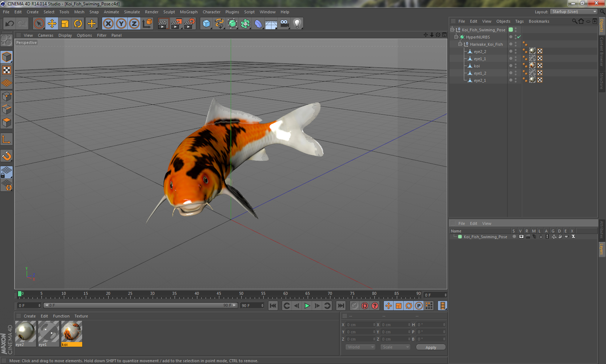Enable Edges mode in left palette

tap(7, 109)
